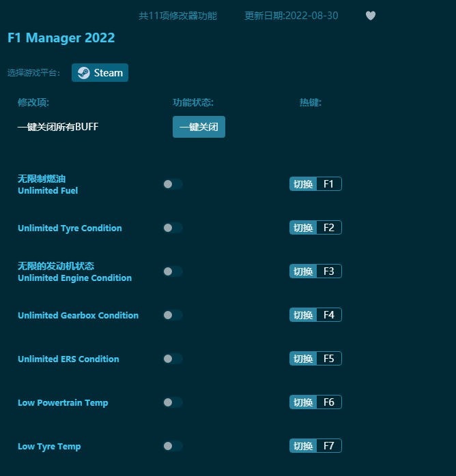
Task: Click the 切换 button for F4 hotkey
Action: [303, 315]
